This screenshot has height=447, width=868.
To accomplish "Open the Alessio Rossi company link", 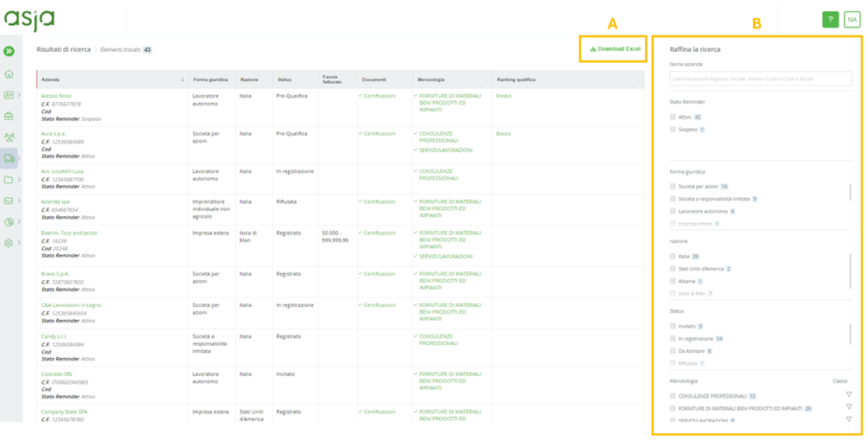I will [56, 96].
